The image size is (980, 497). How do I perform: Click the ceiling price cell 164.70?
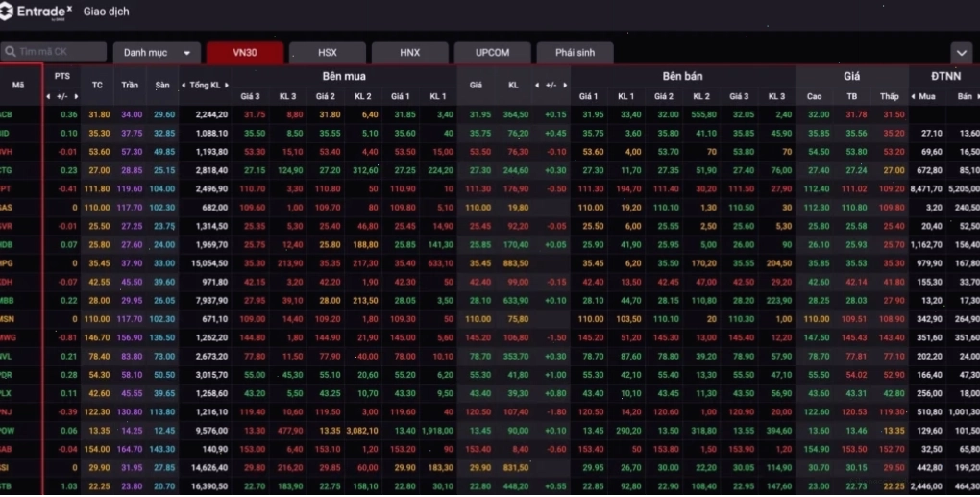[x=130, y=450]
